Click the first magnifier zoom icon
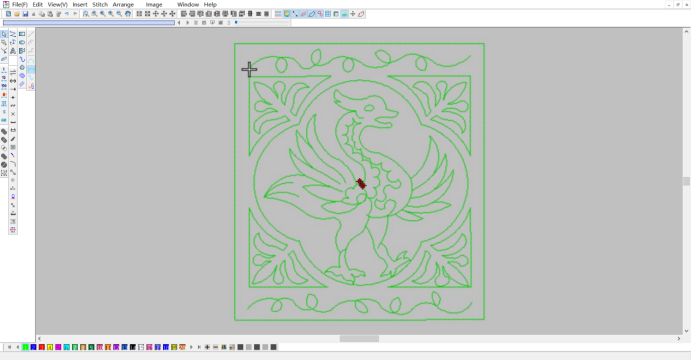 (x=86, y=14)
